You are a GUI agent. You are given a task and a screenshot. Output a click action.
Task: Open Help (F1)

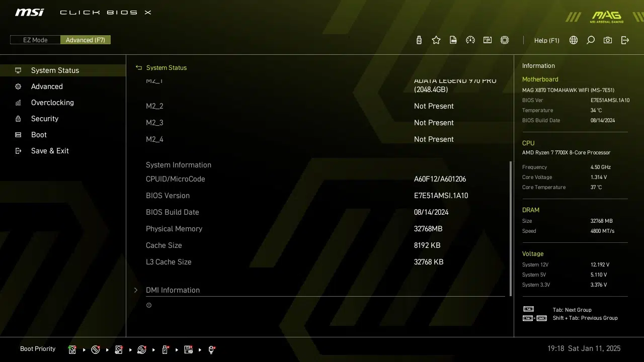point(547,40)
